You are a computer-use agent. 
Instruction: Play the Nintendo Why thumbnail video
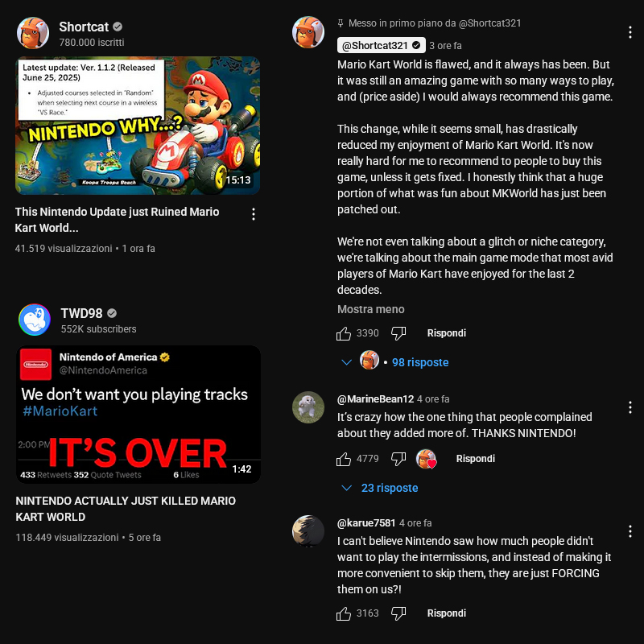[x=138, y=126]
